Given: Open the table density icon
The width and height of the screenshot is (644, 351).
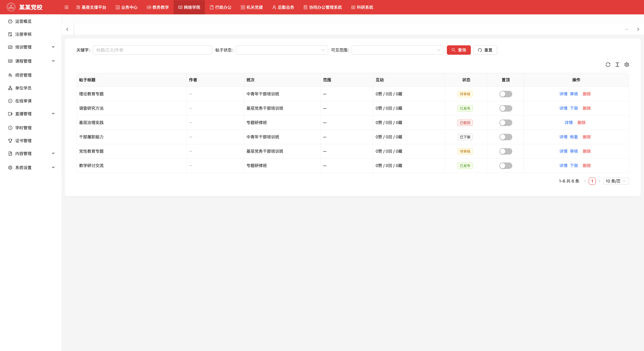Looking at the screenshot, I should (x=617, y=65).
